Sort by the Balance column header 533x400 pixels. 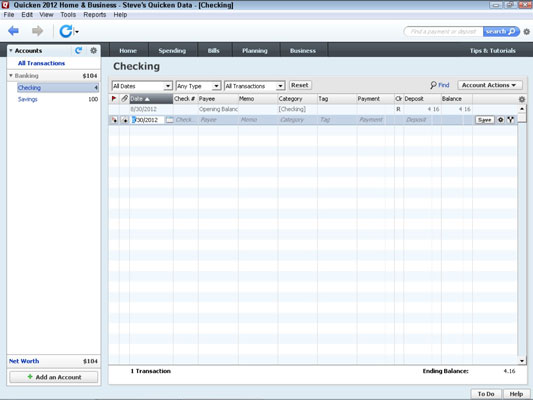(x=457, y=99)
